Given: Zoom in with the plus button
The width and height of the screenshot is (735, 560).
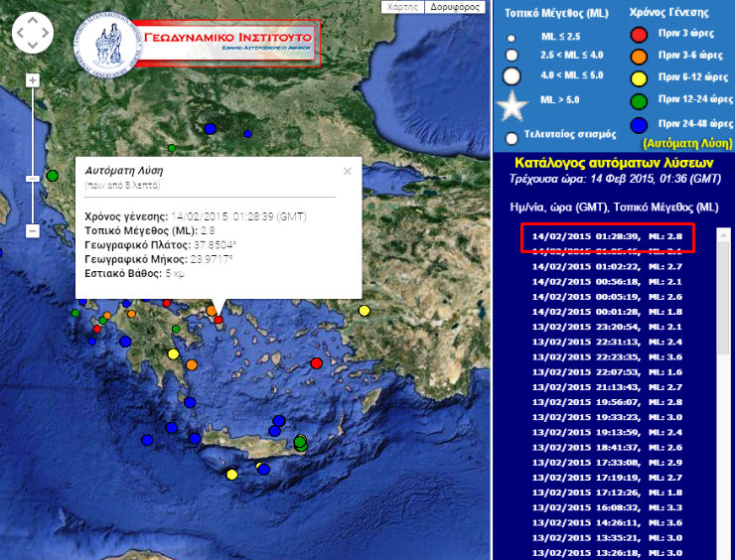Looking at the screenshot, I should [x=33, y=80].
